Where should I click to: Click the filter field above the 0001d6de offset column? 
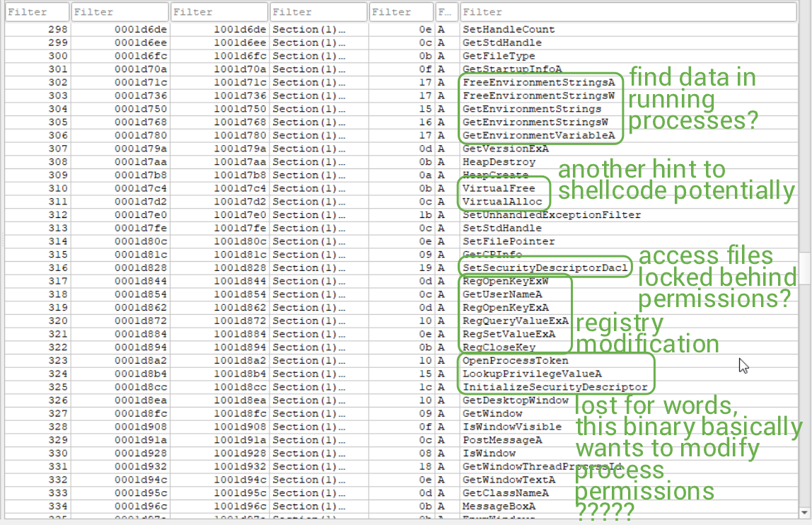pyautogui.click(x=120, y=12)
